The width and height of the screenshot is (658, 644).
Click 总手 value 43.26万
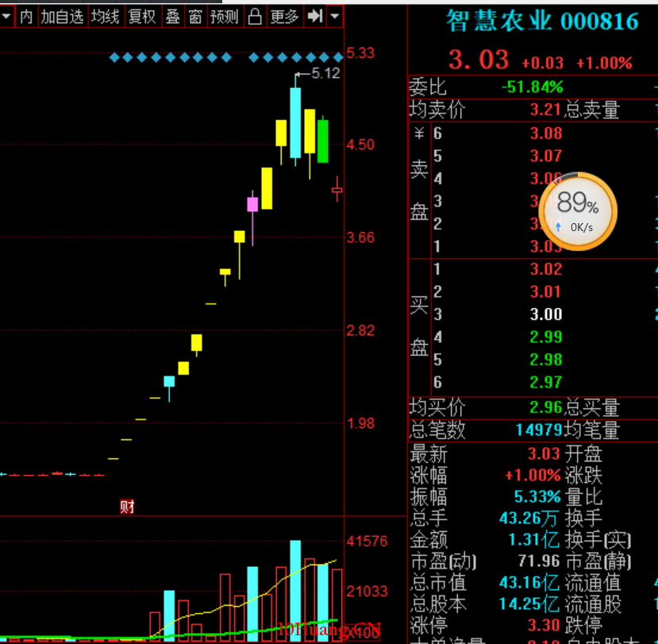(528, 519)
